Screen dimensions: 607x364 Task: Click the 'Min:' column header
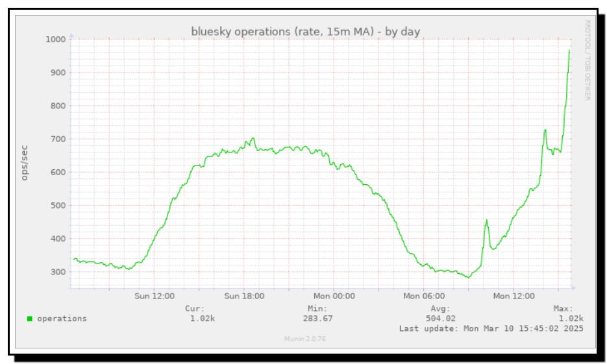point(317,309)
